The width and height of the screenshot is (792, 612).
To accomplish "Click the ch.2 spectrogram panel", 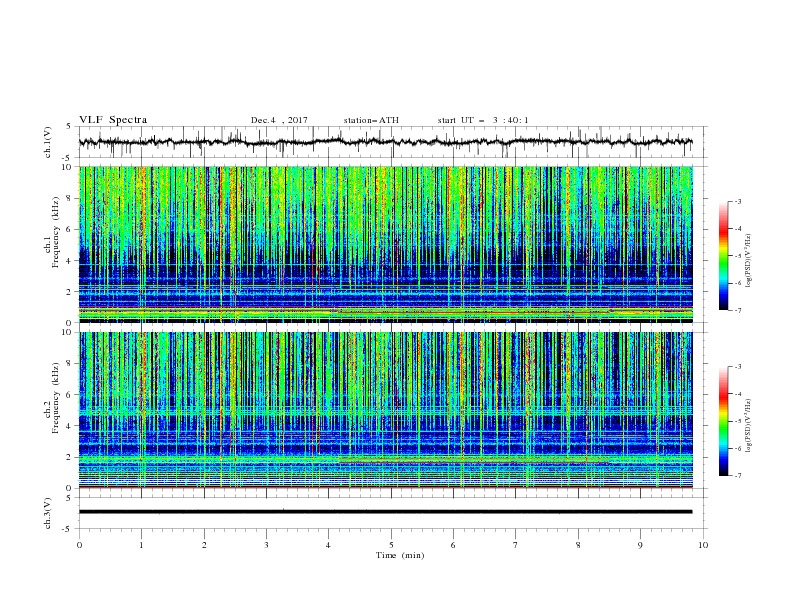I will click(386, 410).
